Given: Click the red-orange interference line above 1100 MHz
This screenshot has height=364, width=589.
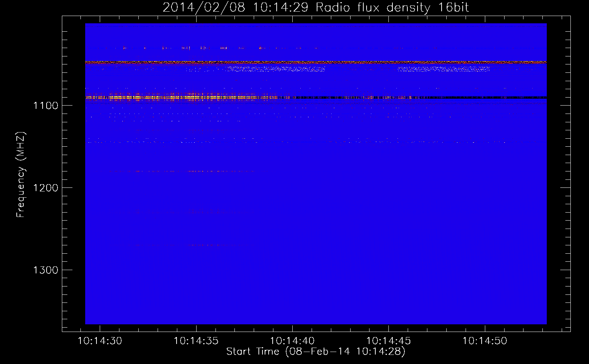Looking at the screenshot, I should coord(316,63).
